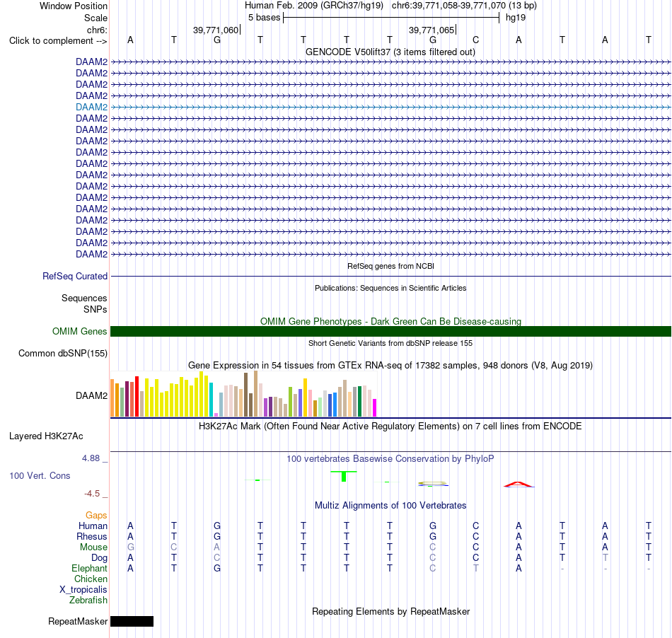Viewport: 672px width, 638px height.
Task: Select the Scale label in the ruler
Action: (95, 18)
